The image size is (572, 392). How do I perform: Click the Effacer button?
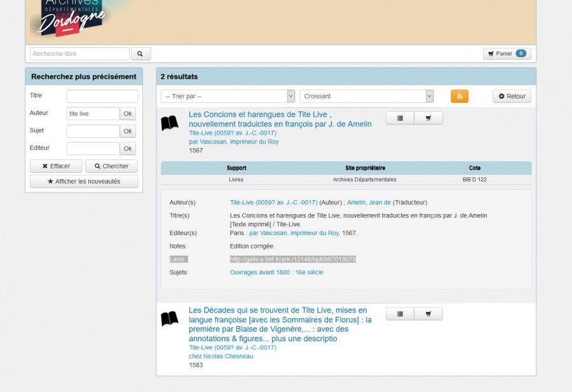pyautogui.click(x=56, y=166)
